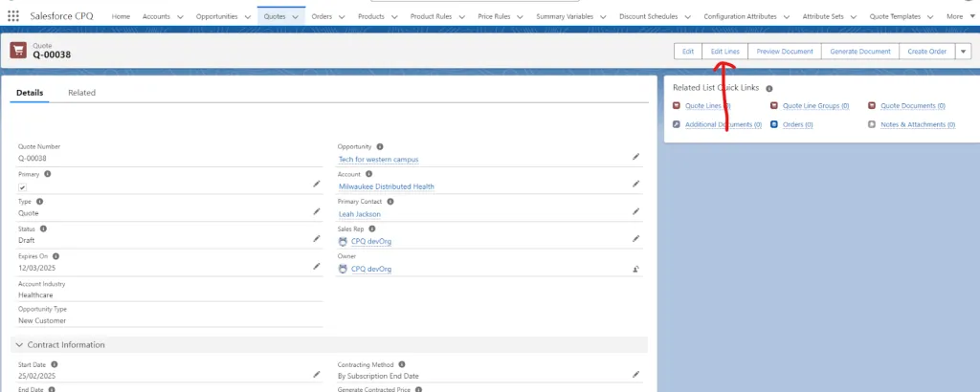Open the Quote Documents (0) quick link
Viewport: 980px width, 392px height.
pos(913,106)
